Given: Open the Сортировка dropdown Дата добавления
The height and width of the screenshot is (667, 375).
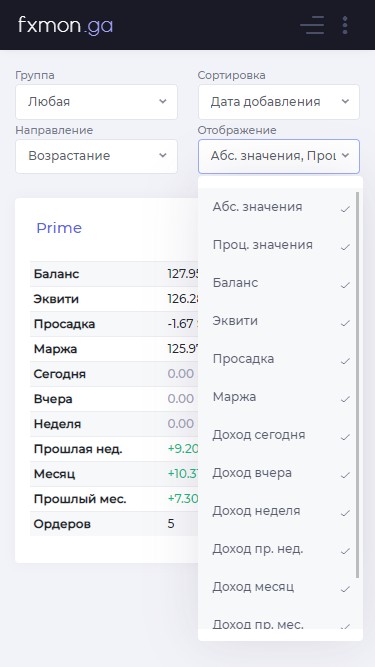Looking at the screenshot, I should 279,102.
